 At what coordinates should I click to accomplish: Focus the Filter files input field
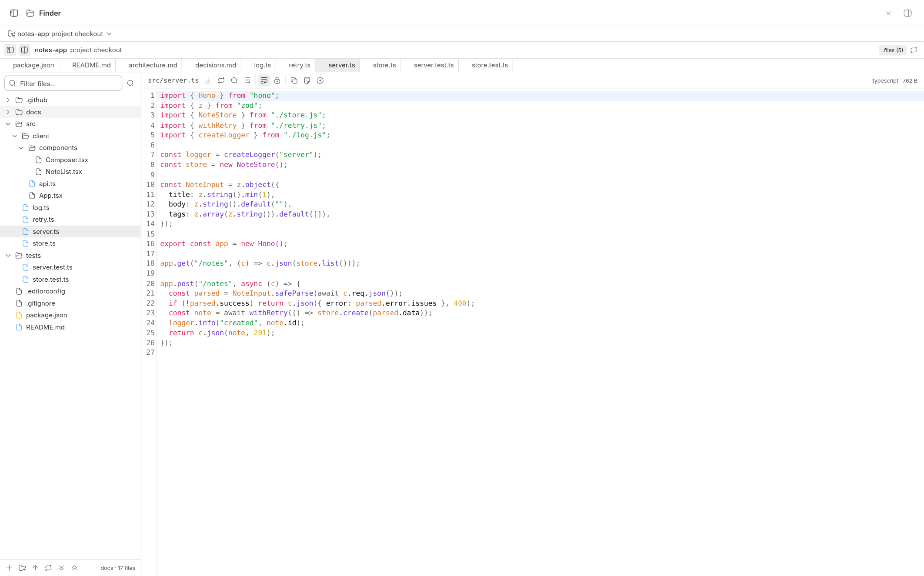(x=63, y=83)
